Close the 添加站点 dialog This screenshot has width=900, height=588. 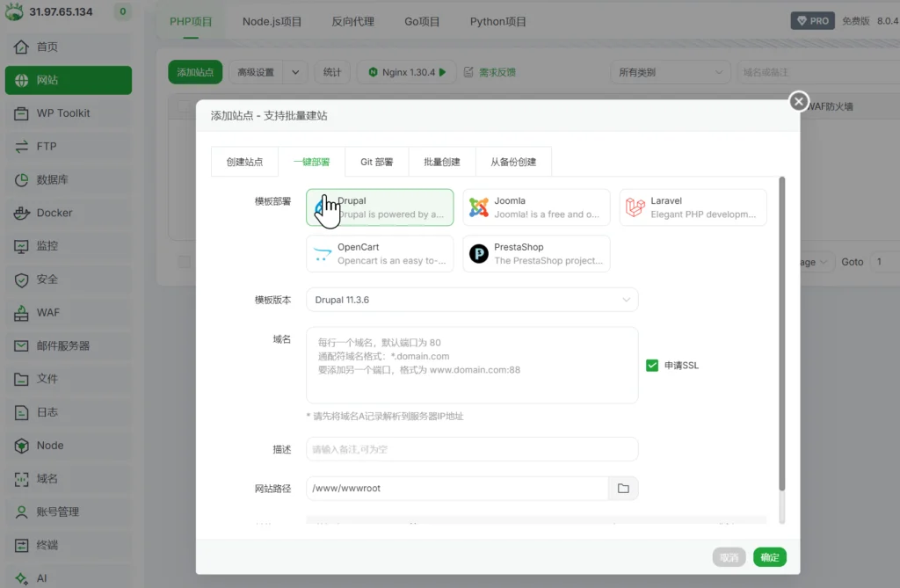798,102
